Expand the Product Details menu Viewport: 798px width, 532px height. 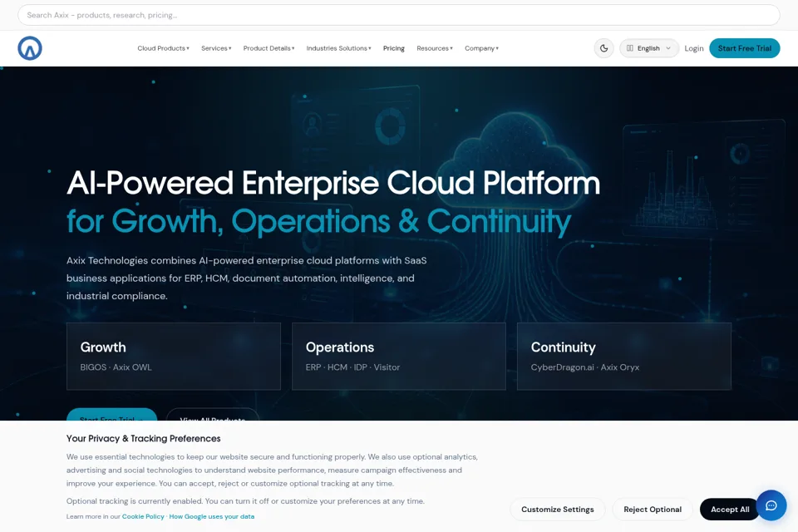[x=268, y=48]
